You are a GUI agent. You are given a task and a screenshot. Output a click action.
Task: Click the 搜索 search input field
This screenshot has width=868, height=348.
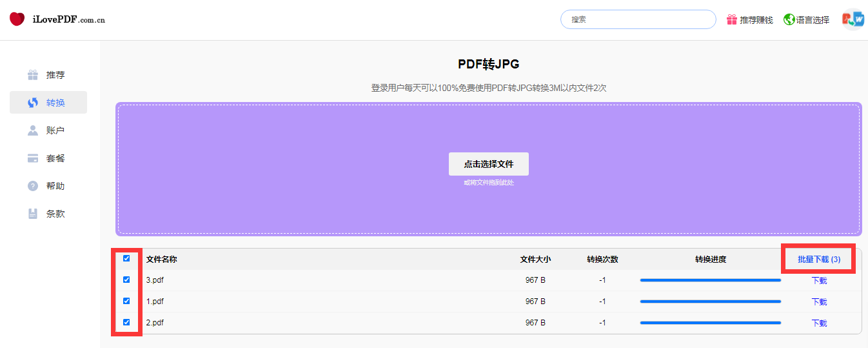(x=638, y=19)
